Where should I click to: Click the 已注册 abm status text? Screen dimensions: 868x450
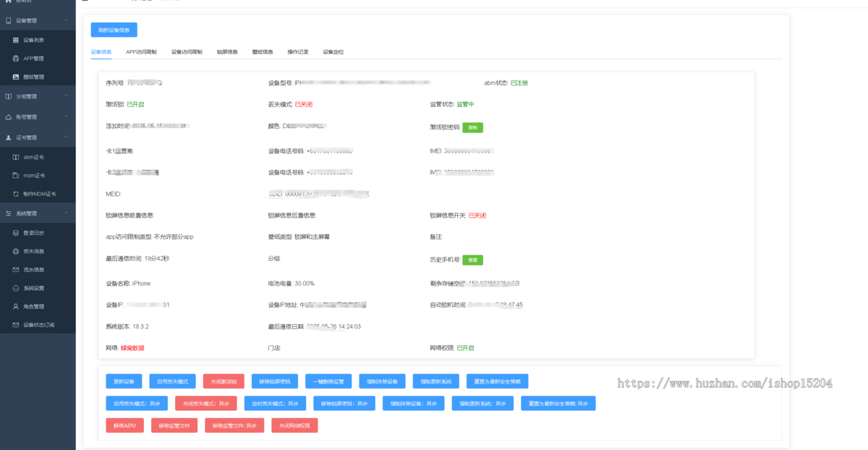519,83
